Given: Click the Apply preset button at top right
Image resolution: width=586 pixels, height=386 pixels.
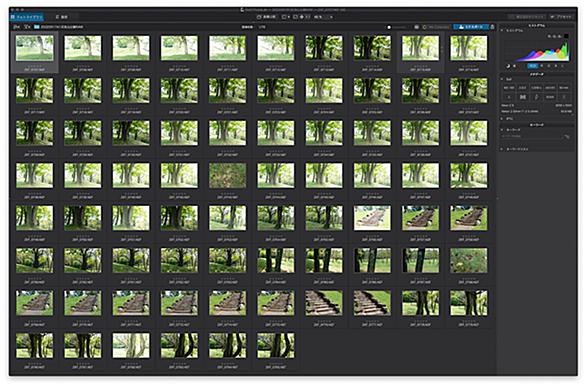Looking at the screenshot, I should tap(527, 17).
